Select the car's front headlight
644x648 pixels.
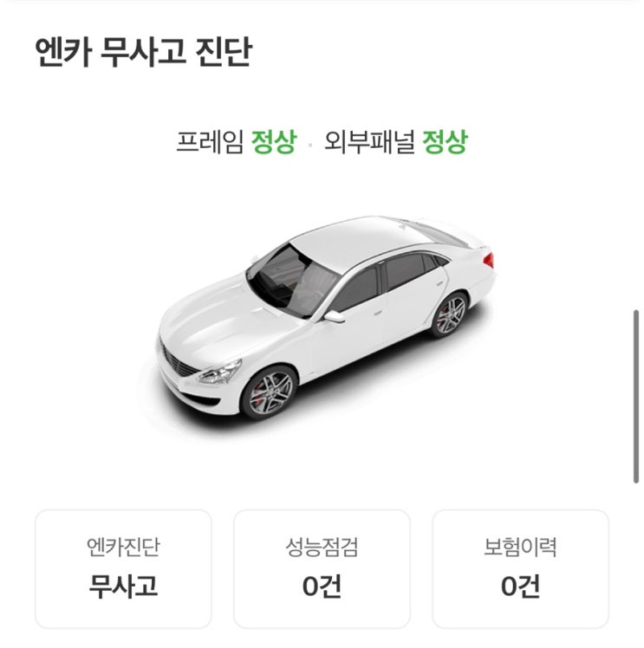click(x=219, y=373)
